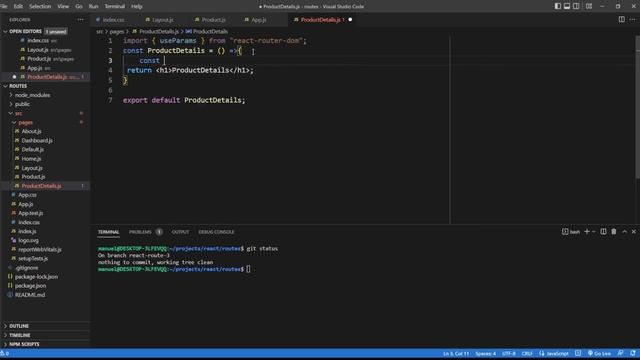Maximize panel size with chevron up
The image size is (640, 360).
click(x=624, y=231)
